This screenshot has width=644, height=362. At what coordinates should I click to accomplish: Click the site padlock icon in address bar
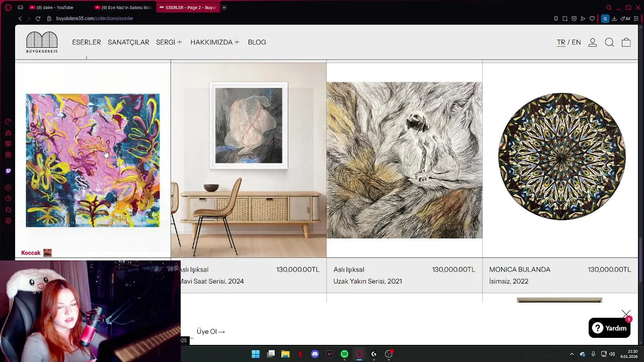pos(49,19)
